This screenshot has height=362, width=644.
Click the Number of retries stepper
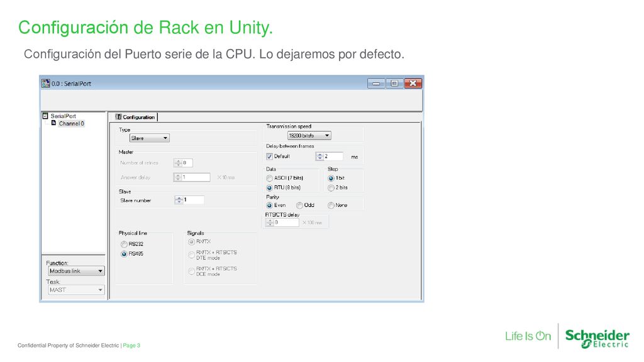178,163
